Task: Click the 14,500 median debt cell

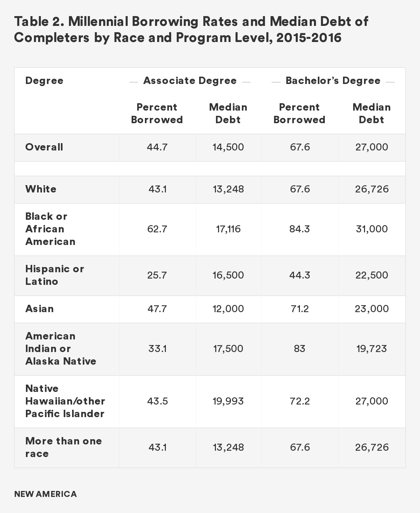Action: click(x=228, y=147)
